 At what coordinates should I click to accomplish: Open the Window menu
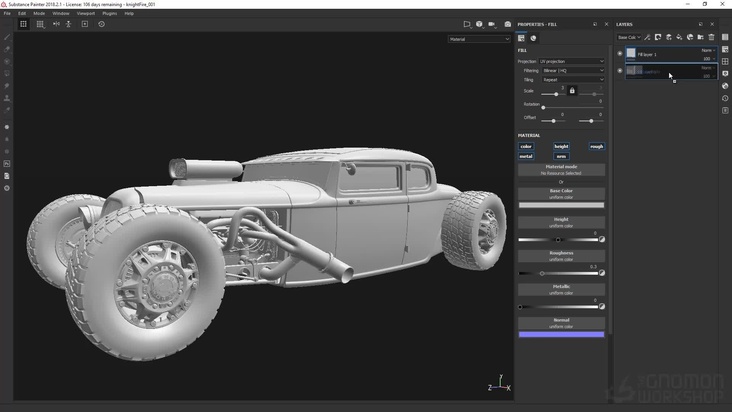coord(61,14)
